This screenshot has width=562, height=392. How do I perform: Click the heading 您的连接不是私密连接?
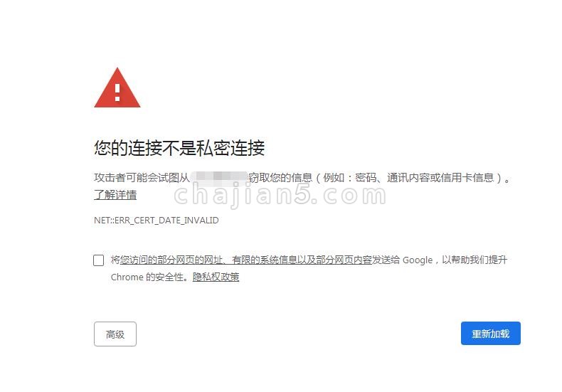click(179, 148)
